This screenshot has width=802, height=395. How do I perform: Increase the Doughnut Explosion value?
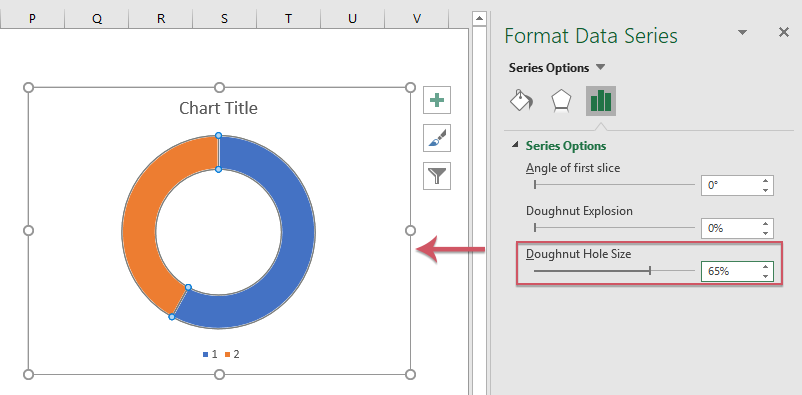click(x=765, y=224)
